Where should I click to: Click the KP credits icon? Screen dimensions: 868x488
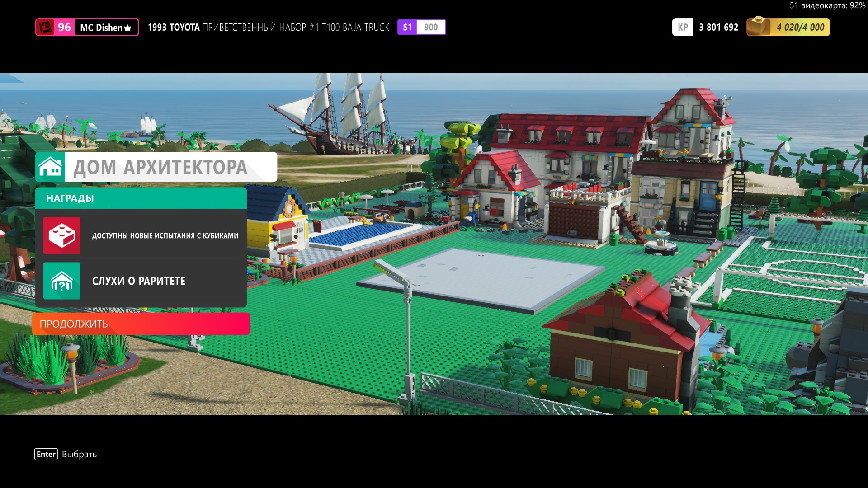682,27
